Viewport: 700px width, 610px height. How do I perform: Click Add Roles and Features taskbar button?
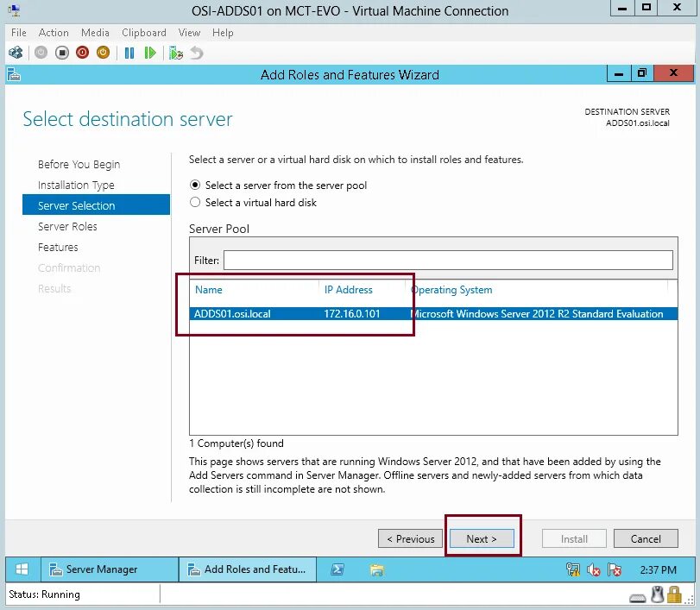click(x=248, y=569)
